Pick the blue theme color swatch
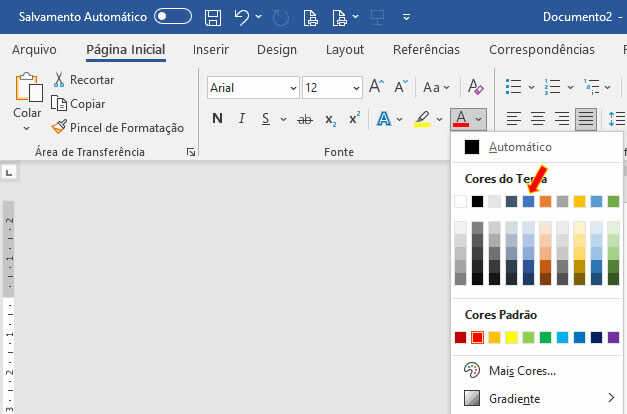627x414 pixels. coord(528,201)
